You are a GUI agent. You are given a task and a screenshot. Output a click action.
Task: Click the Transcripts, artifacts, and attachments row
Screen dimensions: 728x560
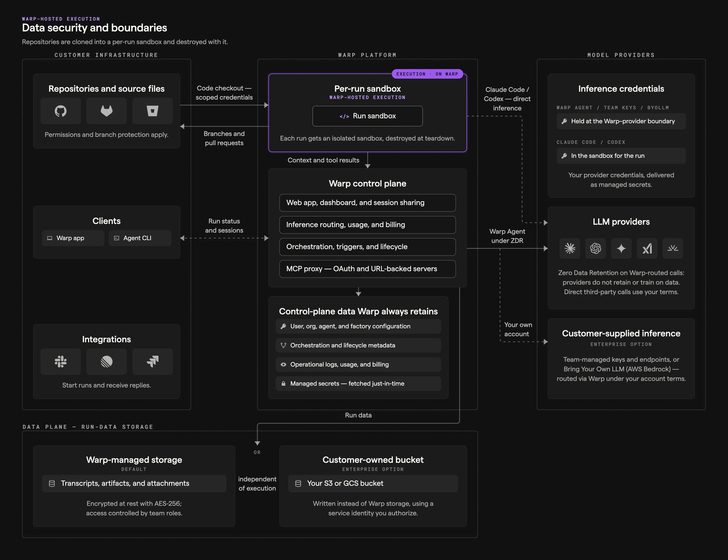click(x=134, y=483)
